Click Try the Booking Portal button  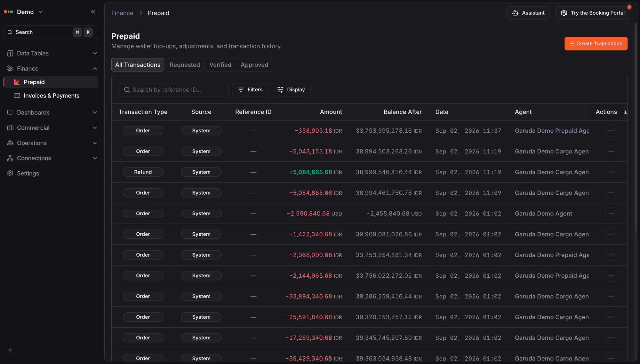[x=592, y=13]
